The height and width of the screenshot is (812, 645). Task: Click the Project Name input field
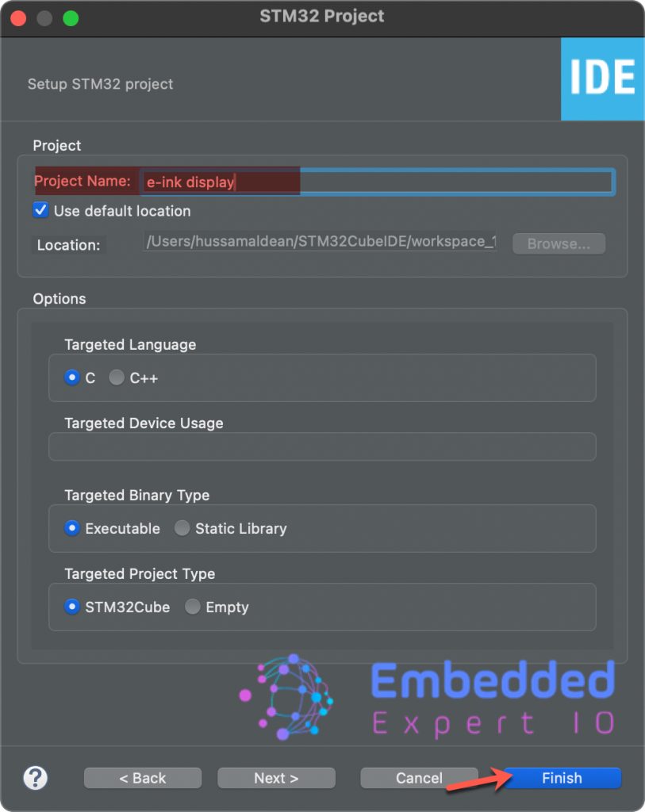pyautogui.click(x=378, y=182)
